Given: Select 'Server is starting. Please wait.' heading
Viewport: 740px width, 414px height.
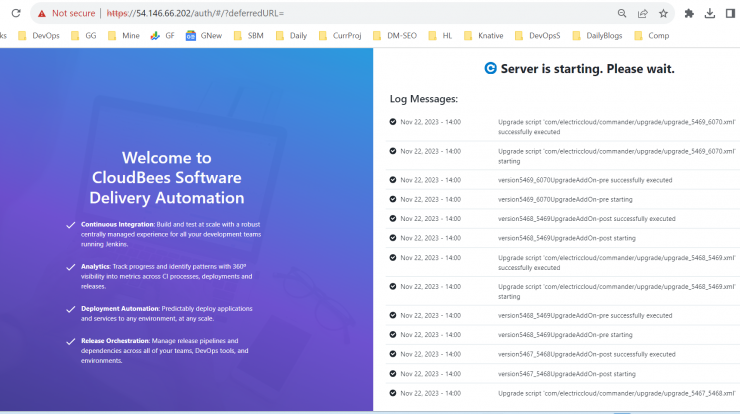Looking at the screenshot, I should click(588, 69).
